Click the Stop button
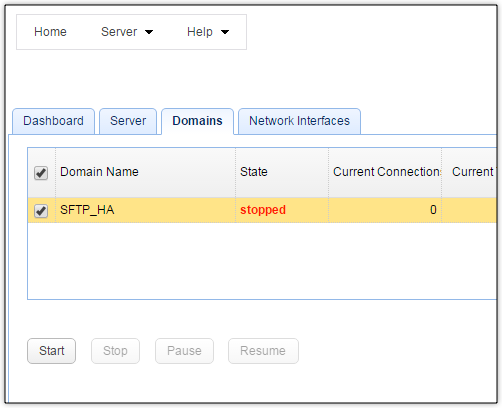The width and height of the screenshot is (502, 408). pos(115,351)
